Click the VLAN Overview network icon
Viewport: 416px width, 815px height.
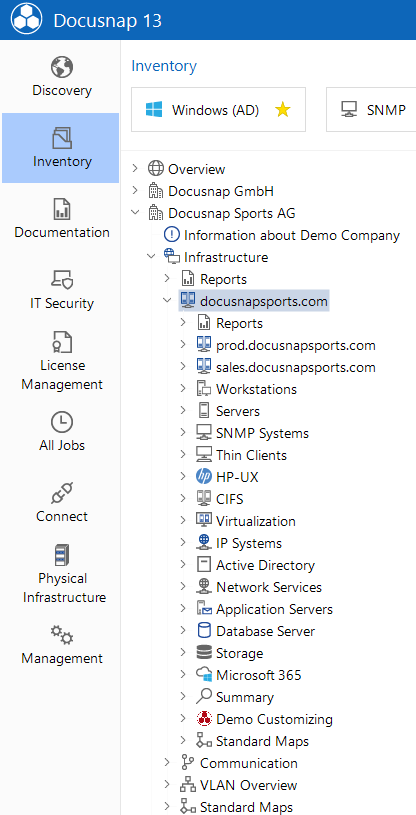click(187, 784)
